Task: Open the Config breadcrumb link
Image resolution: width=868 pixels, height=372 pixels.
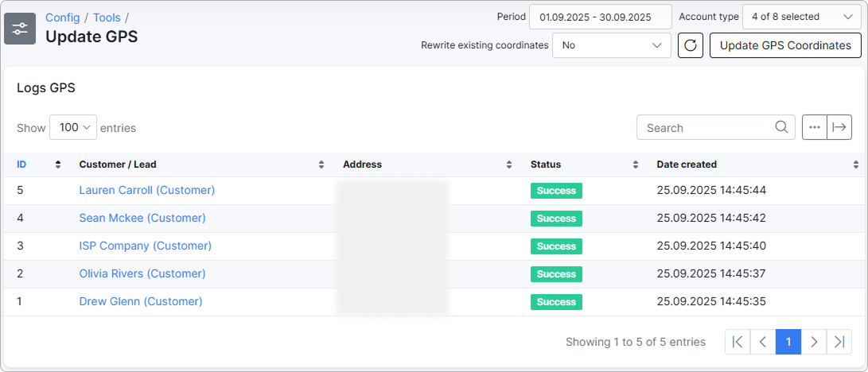Action: coord(62,17)
